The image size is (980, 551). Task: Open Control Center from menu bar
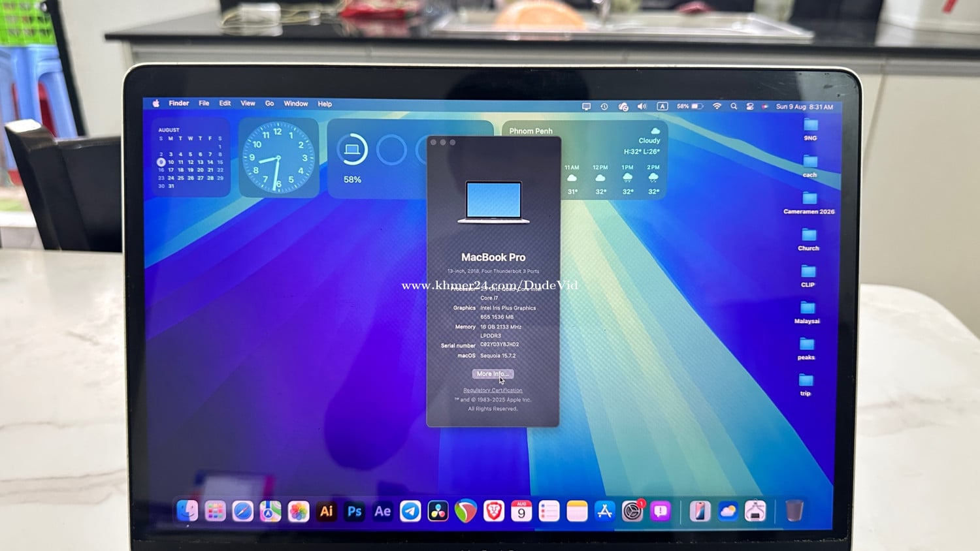point(750,106)
